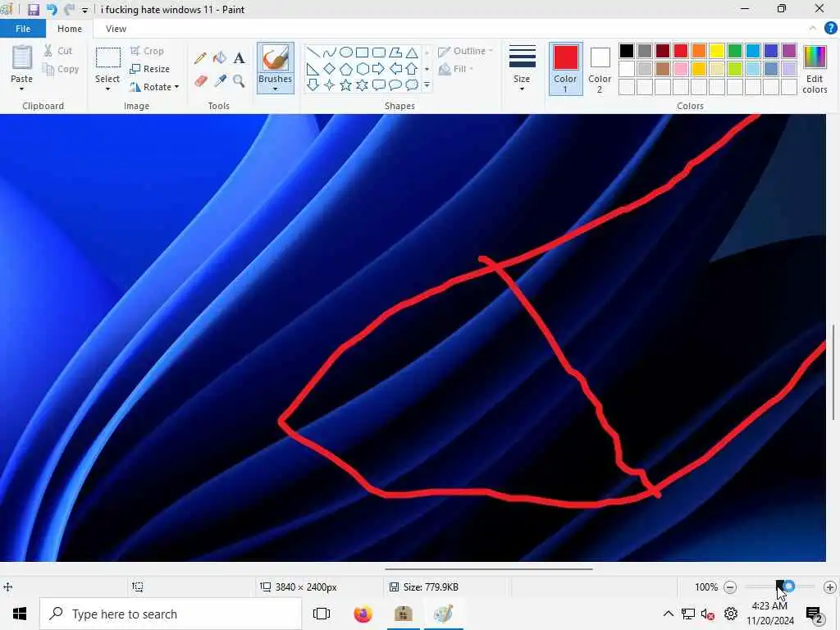The width and height of the screenshot is (840, 630).
Task: Choose the Four-point star shape
Action: 330,84
